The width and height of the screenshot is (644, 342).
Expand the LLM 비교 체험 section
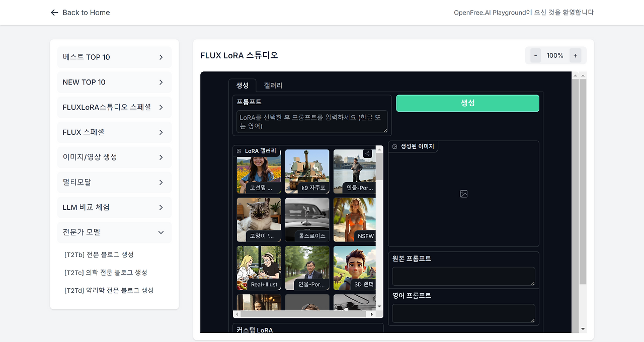[x=114, y=207]
